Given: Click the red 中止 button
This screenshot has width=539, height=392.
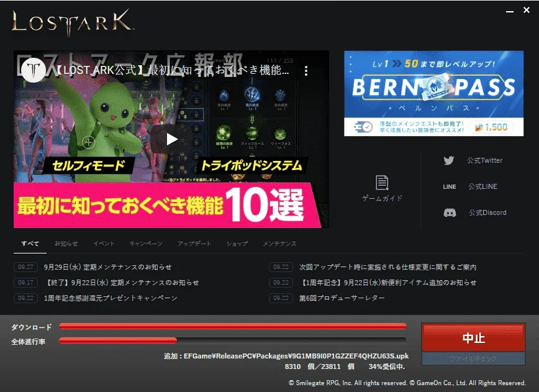Looking at the screenshot, I should pos(473,338).
